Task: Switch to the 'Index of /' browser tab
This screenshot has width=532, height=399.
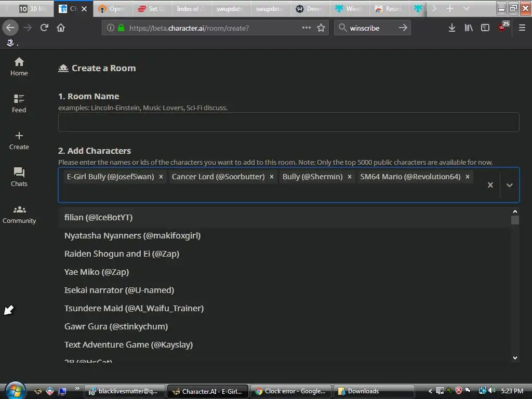Action: 191,9
